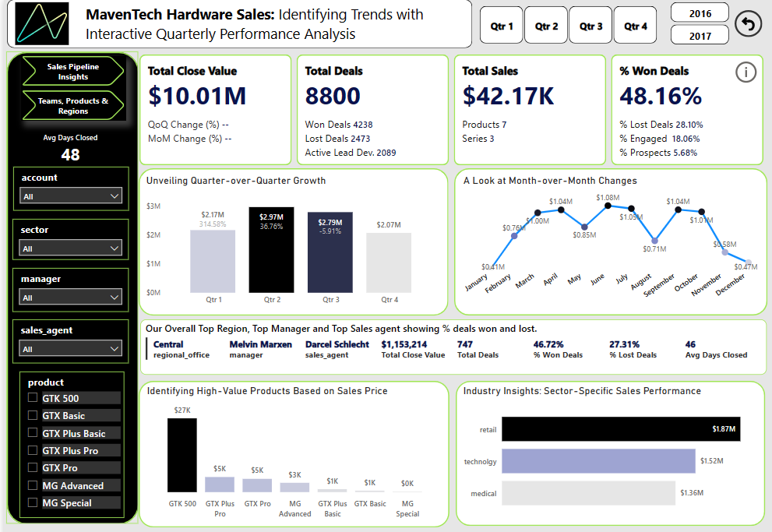Check the GTX 500 product checkbox

click(x=33, y=398)
